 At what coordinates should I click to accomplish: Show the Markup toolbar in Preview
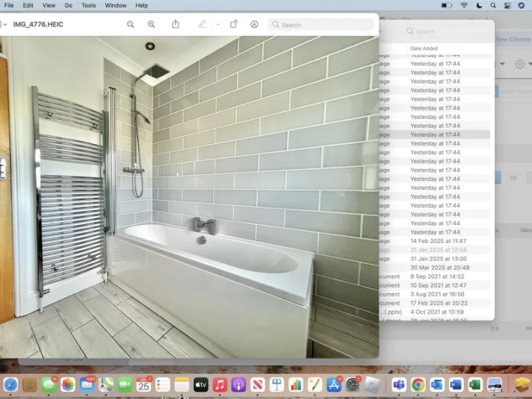coord(254,24)
